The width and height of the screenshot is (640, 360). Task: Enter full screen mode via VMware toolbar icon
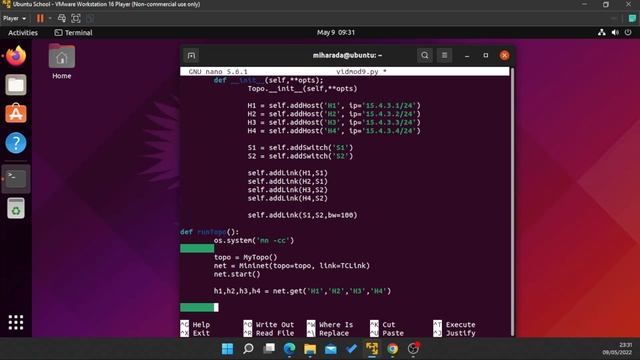pyautogui.click(x=76, y=18)
